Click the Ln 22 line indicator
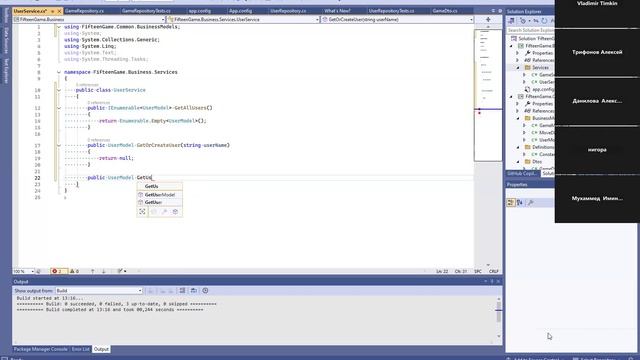Screen dimensions: 640x360 pyautogui.click(x=442, y=271)
